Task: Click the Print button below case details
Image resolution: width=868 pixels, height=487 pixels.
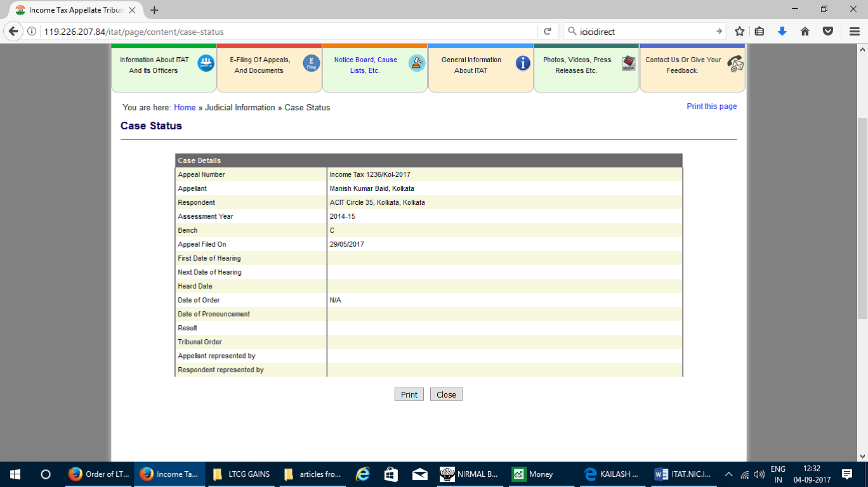Action: pos(409,394)
